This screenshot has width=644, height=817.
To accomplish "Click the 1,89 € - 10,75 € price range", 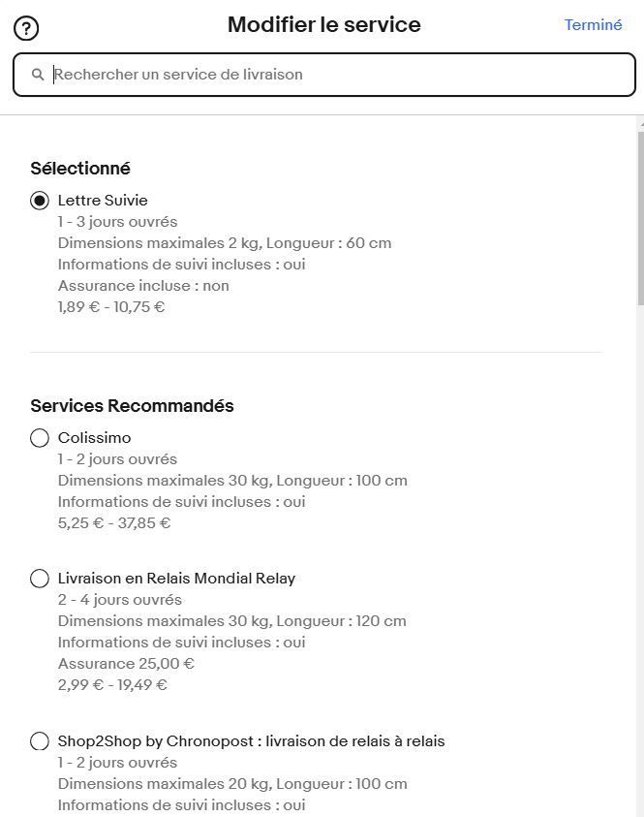I will (x=111, y=307).
